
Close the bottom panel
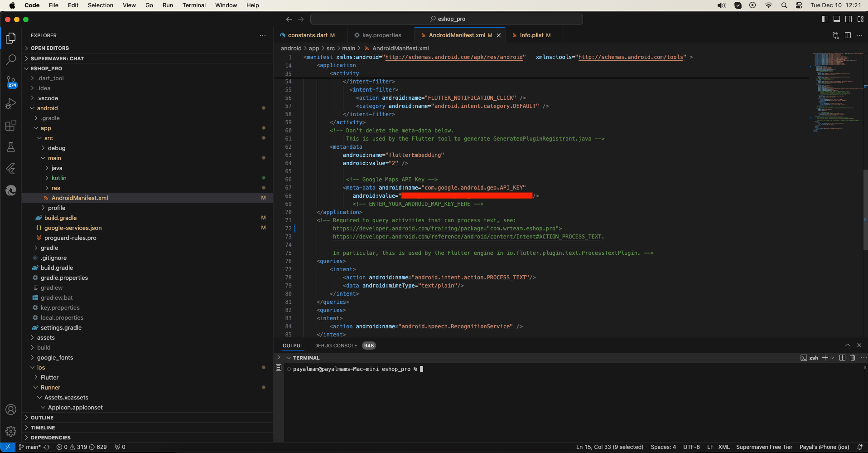859,346
